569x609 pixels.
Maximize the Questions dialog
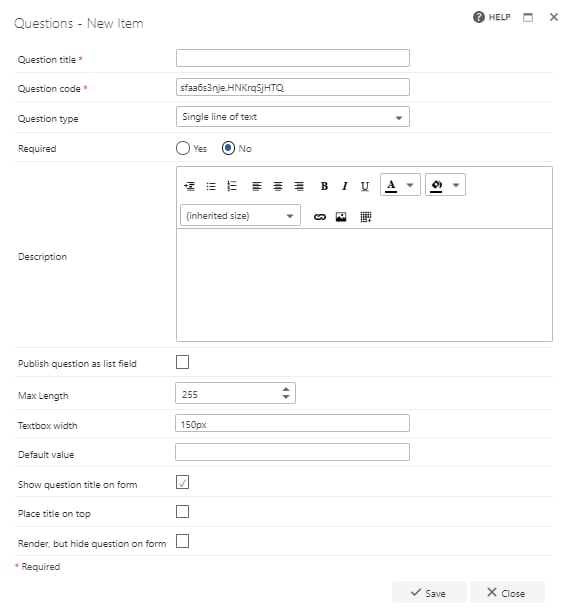(528, 17)
